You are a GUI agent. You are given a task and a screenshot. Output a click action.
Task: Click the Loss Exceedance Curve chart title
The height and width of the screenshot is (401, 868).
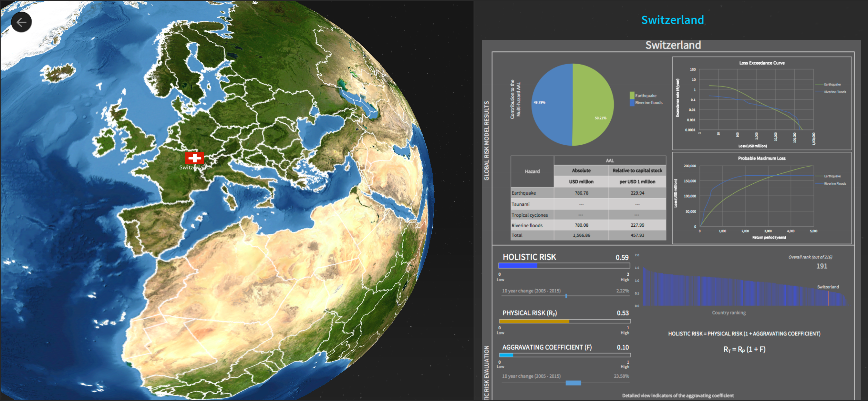pyautogui.click(x=761, y=63)
